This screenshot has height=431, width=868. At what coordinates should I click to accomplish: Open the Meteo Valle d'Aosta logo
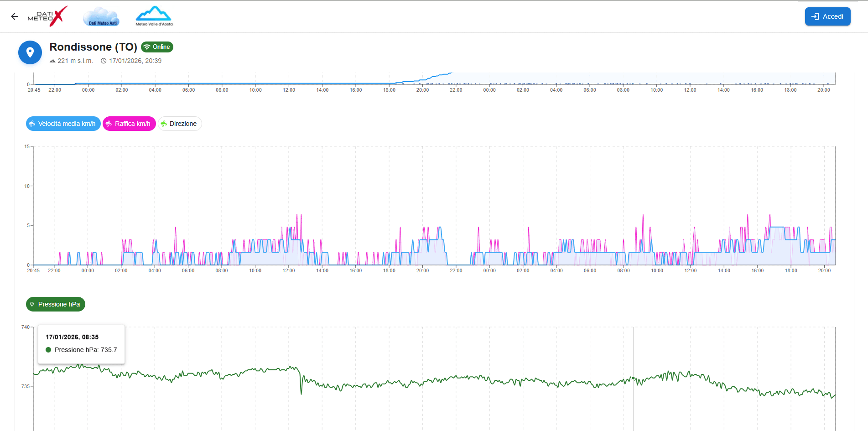point(154,16)
